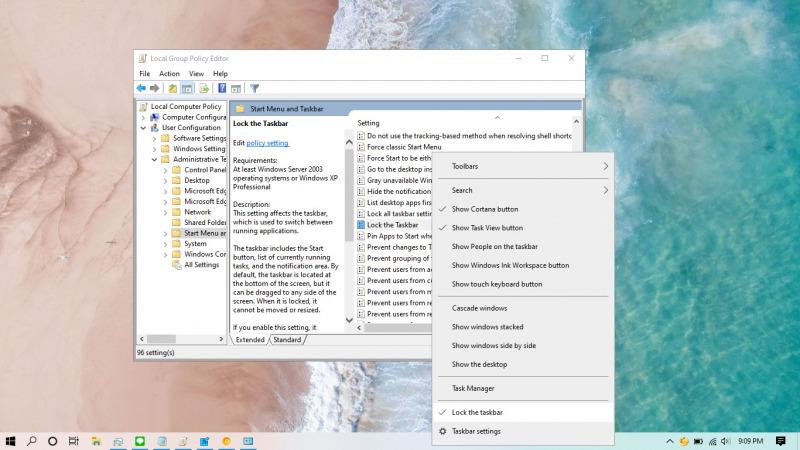Choose Show windows stacked
This screenshot has width=800, height=450.
(523, 327)
